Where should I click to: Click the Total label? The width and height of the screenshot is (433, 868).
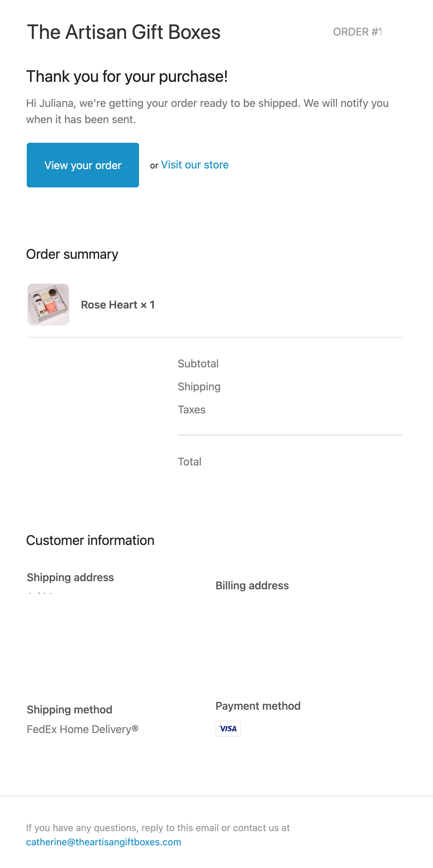pos(190,462)
